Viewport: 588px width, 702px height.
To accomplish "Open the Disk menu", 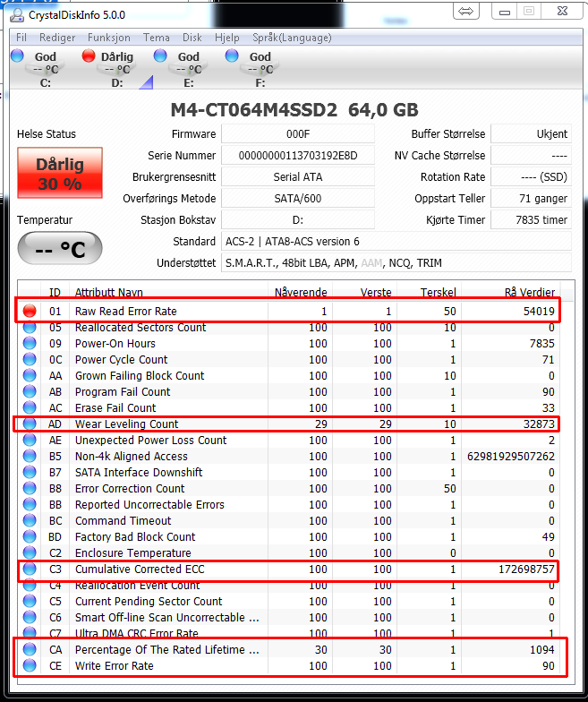I will (x=192, y=38).
